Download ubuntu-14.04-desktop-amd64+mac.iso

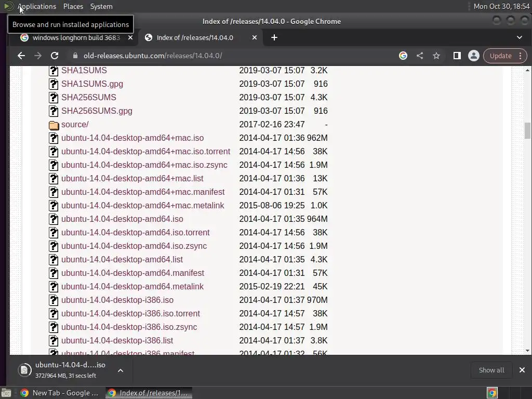[x=132, y=138]
